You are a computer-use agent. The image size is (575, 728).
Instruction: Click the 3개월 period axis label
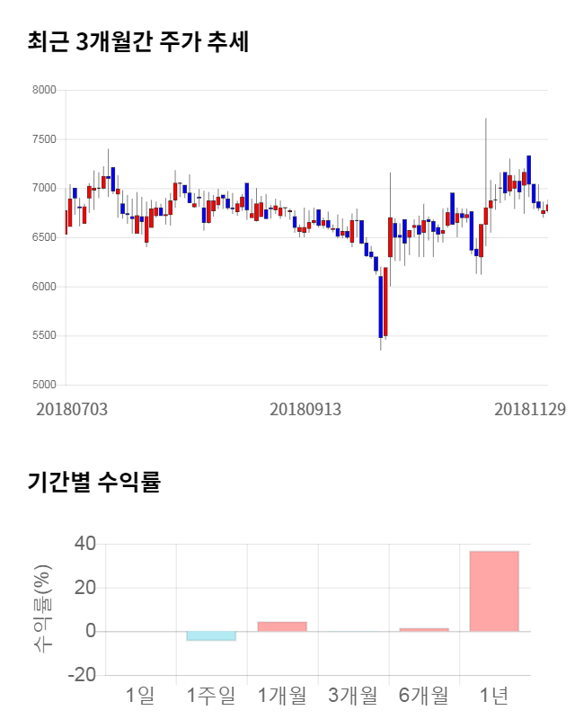[x=352, y=695]
